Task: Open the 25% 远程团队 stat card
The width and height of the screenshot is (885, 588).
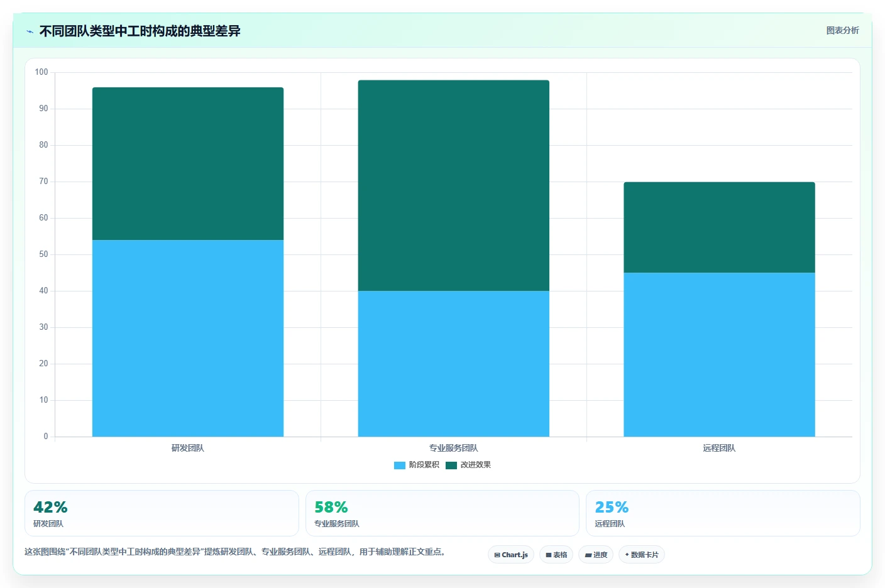Action: tap(723, 513)
